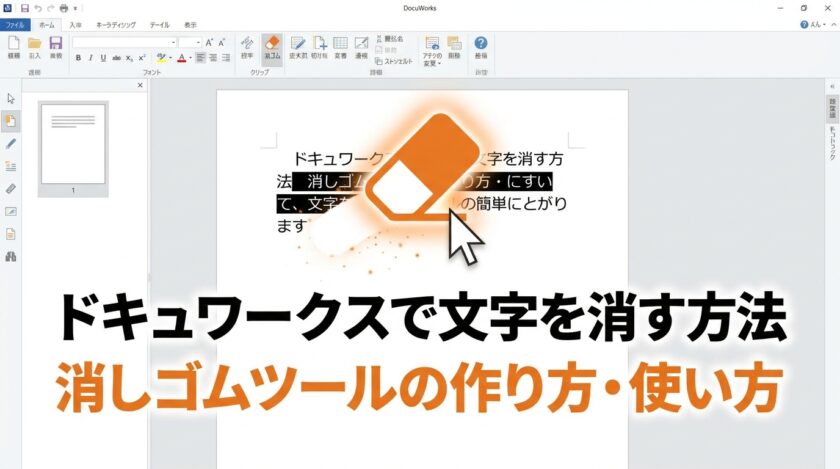Image resolution: width=840 pixels, height=469 pixels.
Task: Align text to the left
Action: (x=200, y=58)
